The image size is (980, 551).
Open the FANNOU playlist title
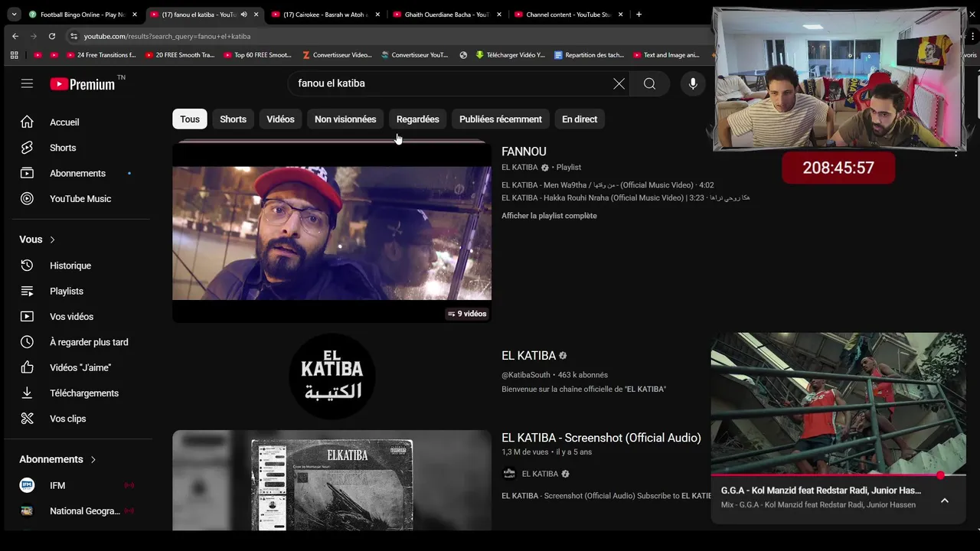[524, 152]
